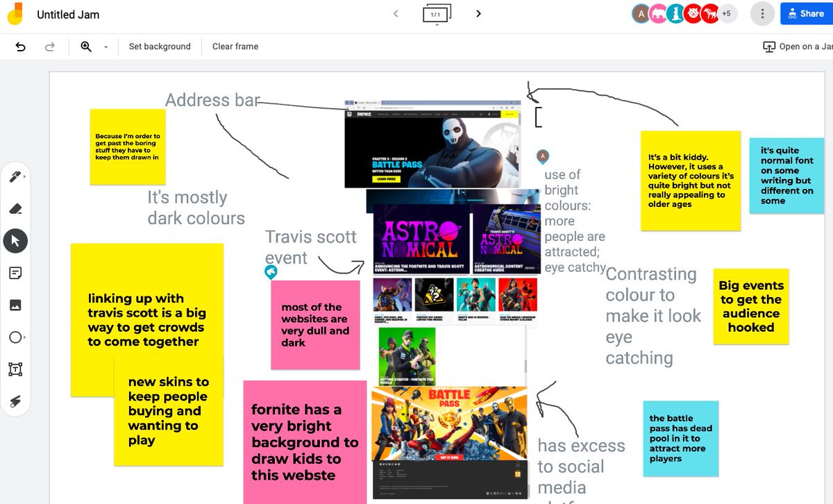Select the blue note 'it's quite normal font'
The height and width of the screenshot is (504, 833).
[x=786, y=176]
